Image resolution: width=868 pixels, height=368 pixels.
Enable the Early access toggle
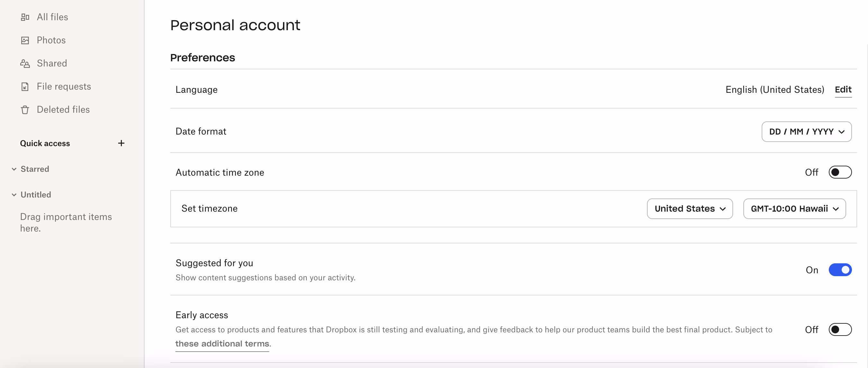click(x=840, y=329)
